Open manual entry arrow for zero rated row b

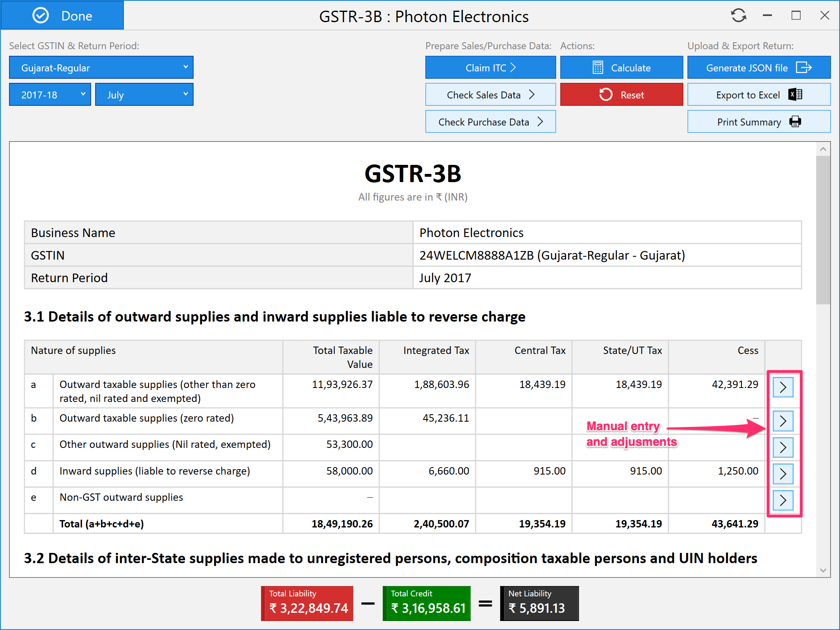783,421
